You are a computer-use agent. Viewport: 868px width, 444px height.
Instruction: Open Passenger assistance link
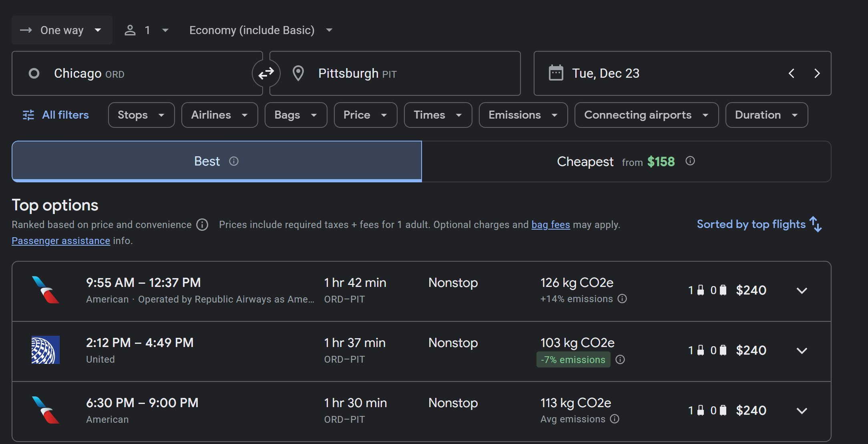coord(61,241)
